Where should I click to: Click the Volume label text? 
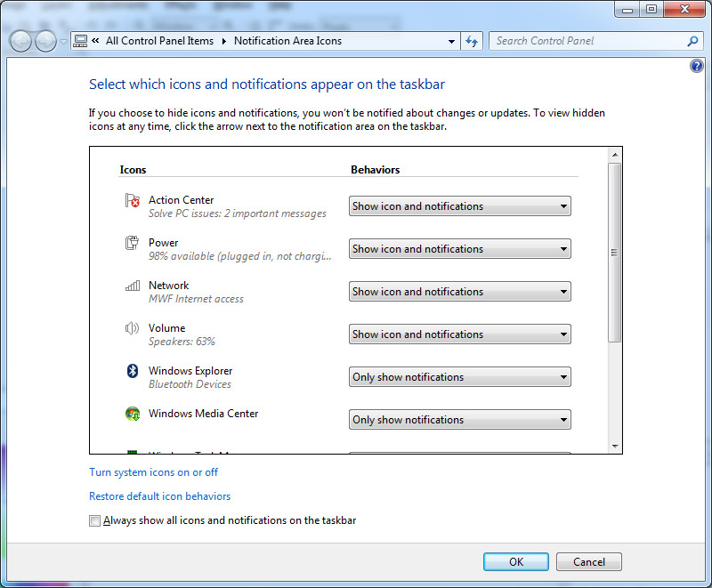[x=166, y=328]
